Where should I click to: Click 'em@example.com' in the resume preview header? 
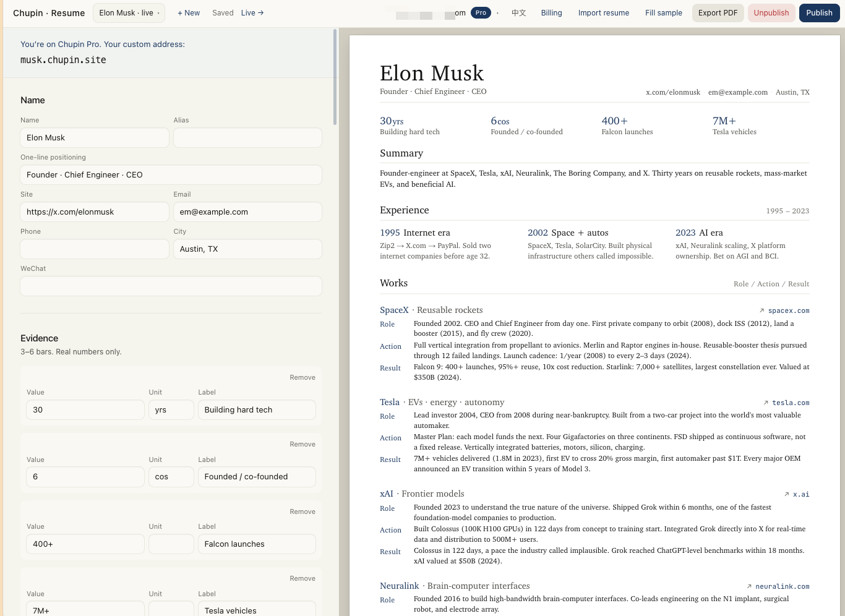pyautogui.click(x=738, y=92)
